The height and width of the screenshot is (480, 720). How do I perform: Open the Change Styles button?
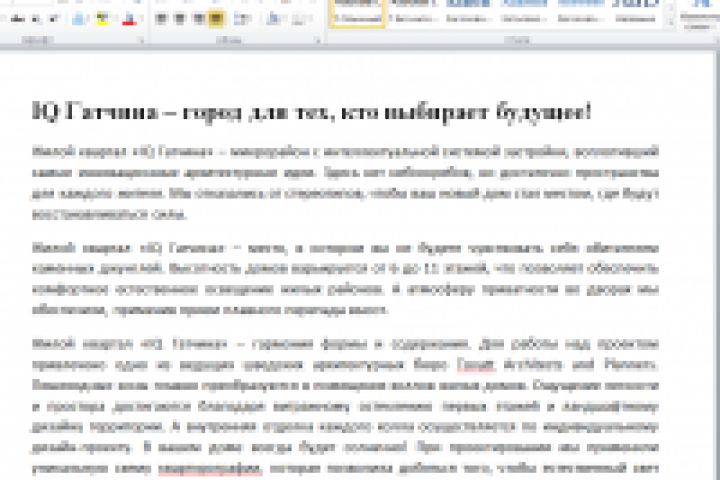point(699,15)
